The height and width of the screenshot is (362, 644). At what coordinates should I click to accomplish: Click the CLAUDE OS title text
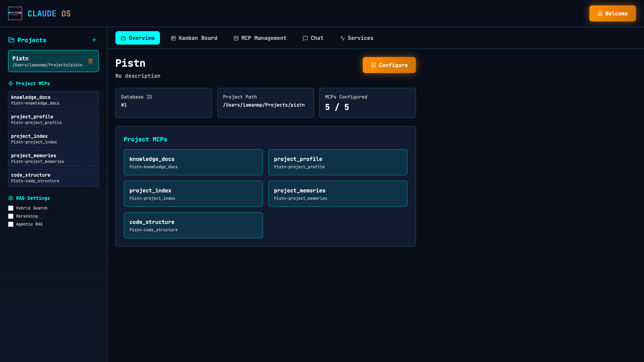tap(49, 13)
